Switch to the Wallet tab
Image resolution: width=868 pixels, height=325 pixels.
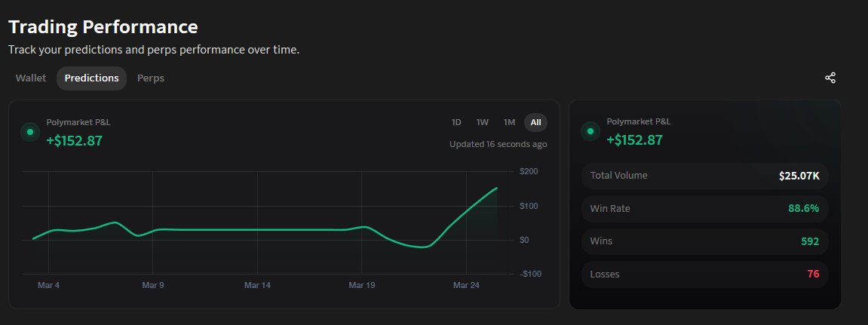(31, 78)
